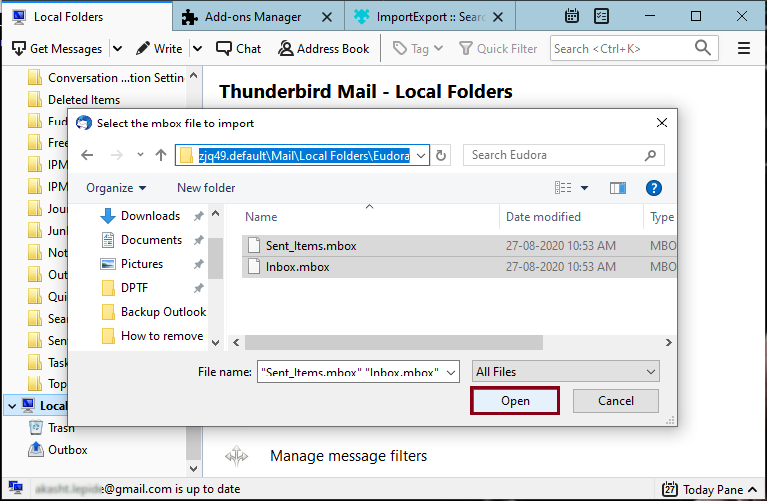Open the recent locations dropdown
Screen dimensions: 767x501
140,155
